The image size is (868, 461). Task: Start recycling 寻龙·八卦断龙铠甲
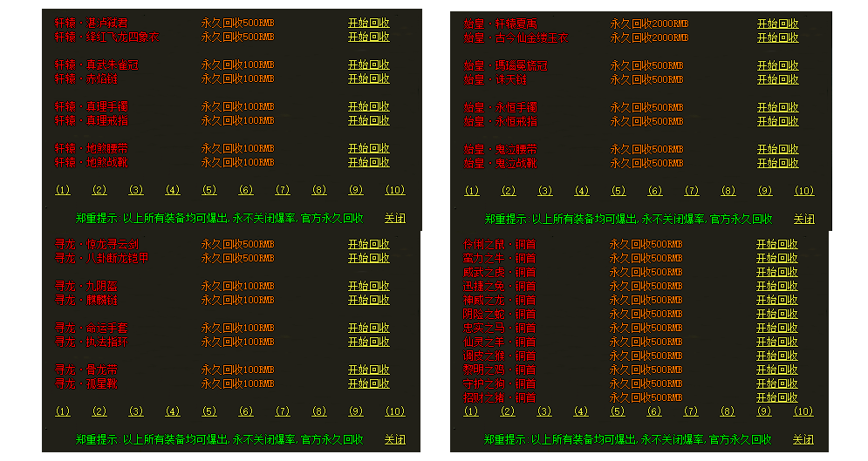click(x=368, y=258)
